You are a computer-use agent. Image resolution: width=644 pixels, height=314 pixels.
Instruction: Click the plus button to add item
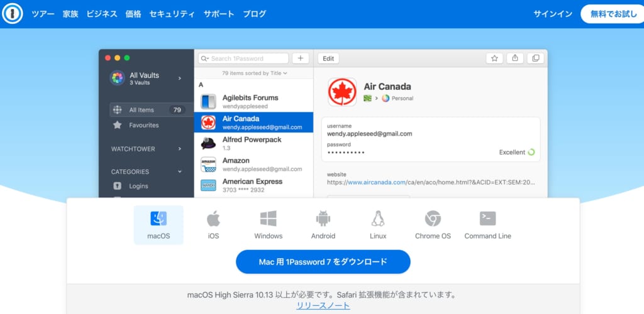301,58
